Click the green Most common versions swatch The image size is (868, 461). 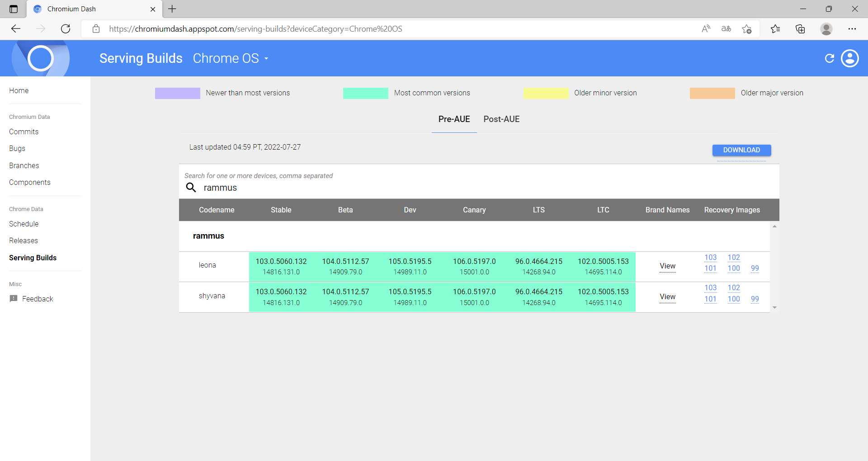366,93
